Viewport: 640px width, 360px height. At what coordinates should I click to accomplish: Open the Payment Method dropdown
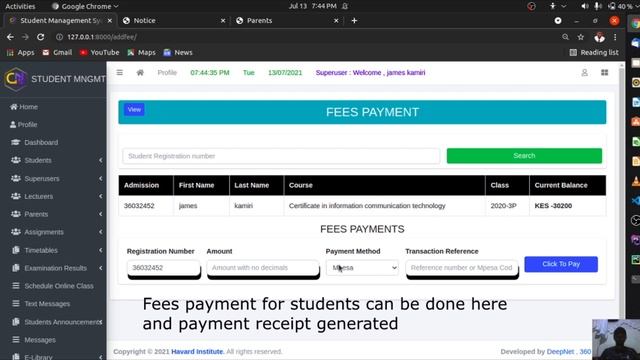pos(362,268)
